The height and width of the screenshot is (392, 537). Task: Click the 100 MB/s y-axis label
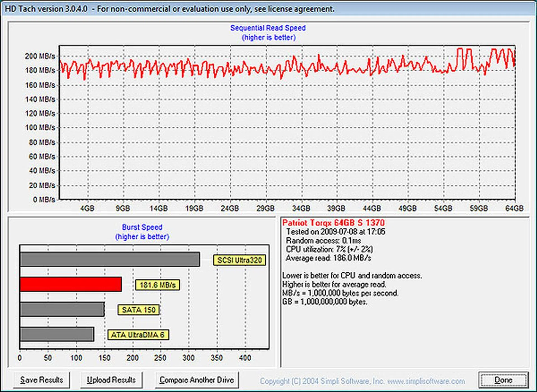(40, 127)
